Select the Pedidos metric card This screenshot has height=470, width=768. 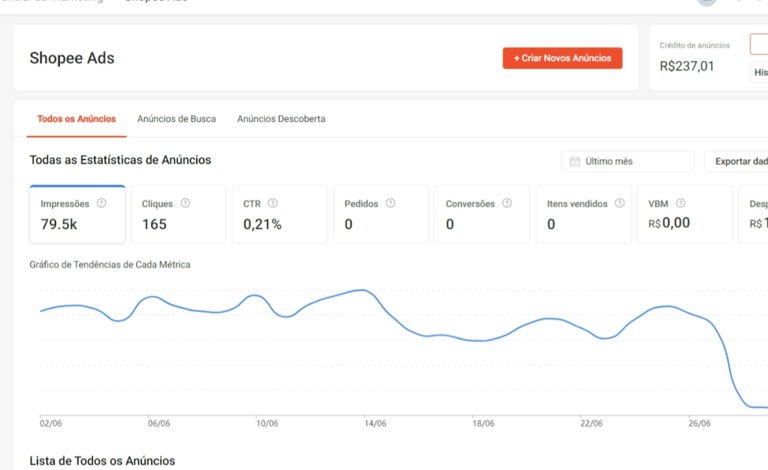[381, 214]
